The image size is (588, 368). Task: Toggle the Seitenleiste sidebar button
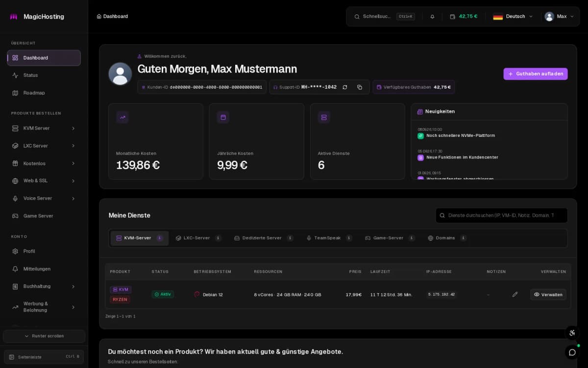pyautogui.click(x=44, y=357)
